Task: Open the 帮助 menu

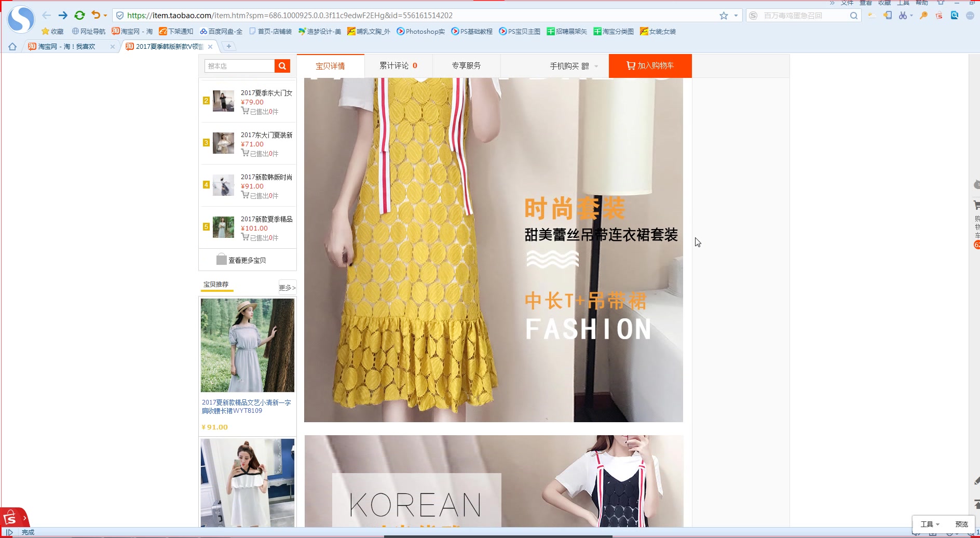Action: tap(922, 3)
